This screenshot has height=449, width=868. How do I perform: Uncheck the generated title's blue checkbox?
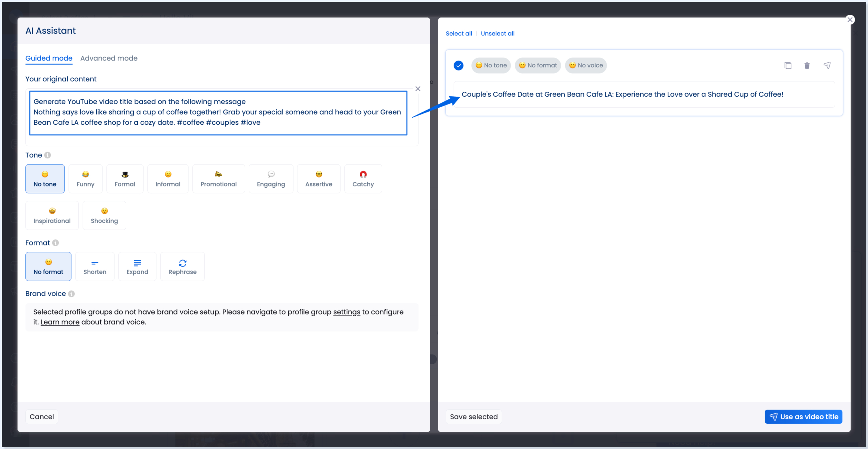click(458, 65)
